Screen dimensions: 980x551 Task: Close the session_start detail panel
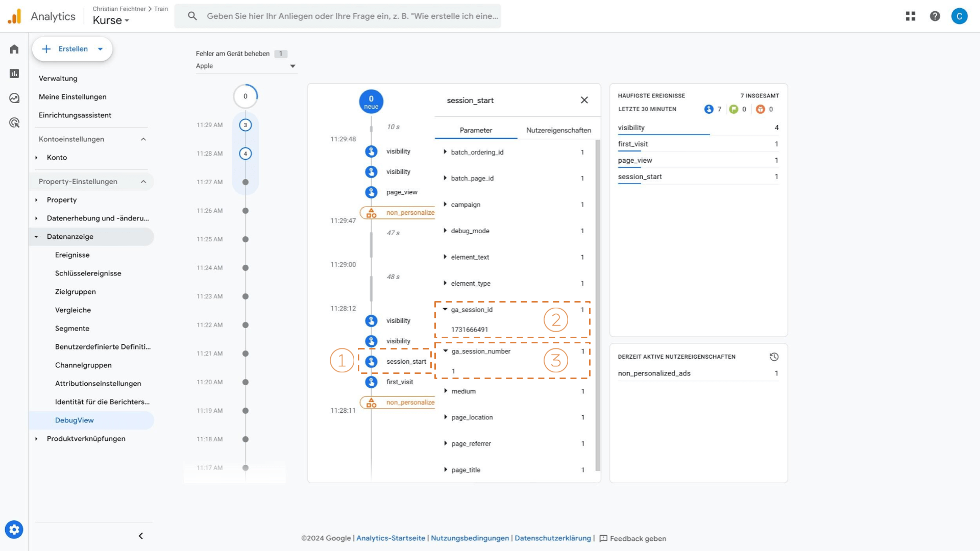click(x=584, y=101)
